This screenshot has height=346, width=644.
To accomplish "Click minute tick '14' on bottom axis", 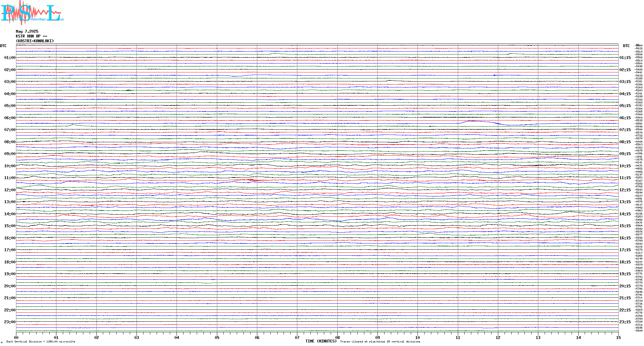I will [x=578, y=337].
